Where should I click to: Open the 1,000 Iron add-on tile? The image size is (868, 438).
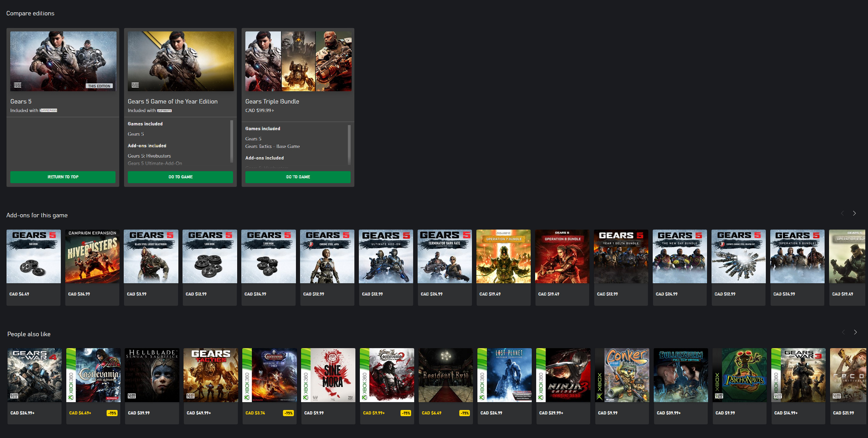210,268
